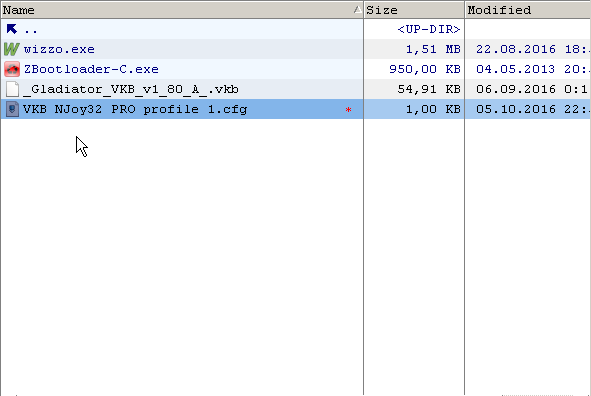The width and height of the screenshot is (591, 396).
Task: Select the _Gladiator_VKB_v1_80_A_.vkb file name
Action: point(131,89)
